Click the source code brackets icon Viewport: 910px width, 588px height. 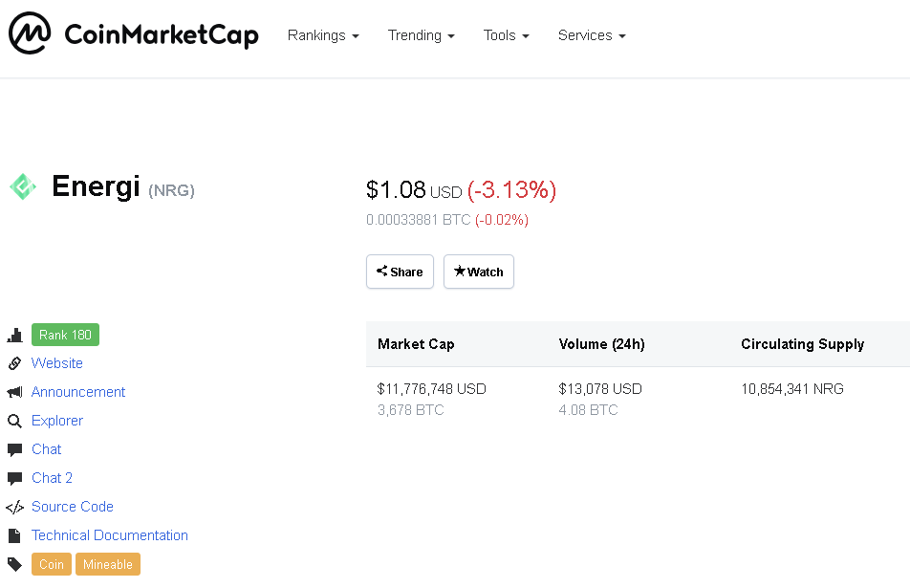pyautogui.click(x=14, y=507)
